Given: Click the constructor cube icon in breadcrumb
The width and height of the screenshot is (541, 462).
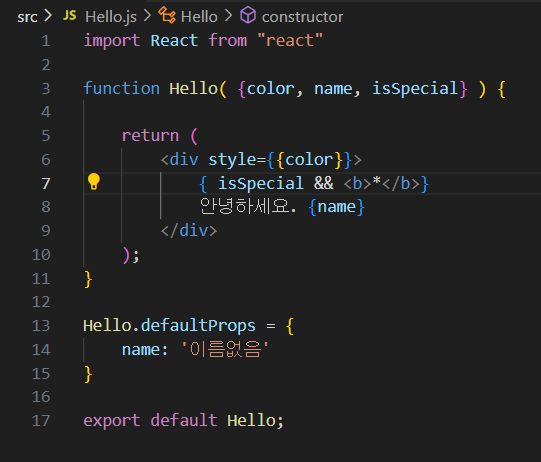Looking at the screenshot, I should tap(248, 16).
